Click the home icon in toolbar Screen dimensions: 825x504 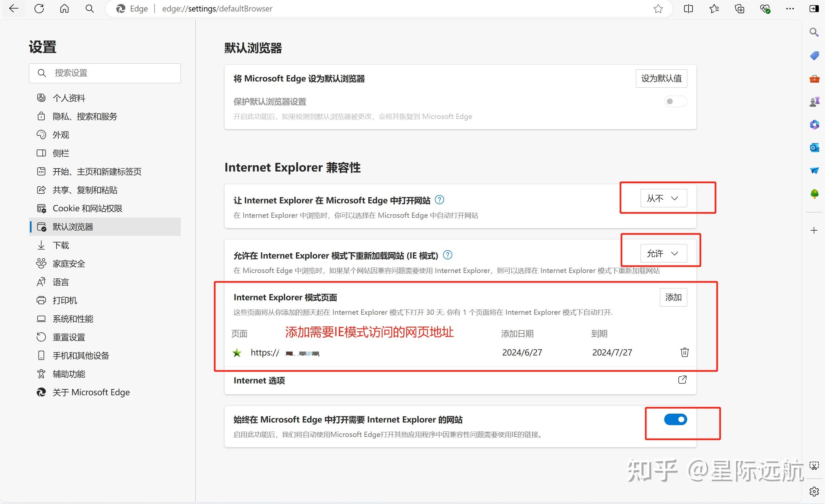pos(64,9)
